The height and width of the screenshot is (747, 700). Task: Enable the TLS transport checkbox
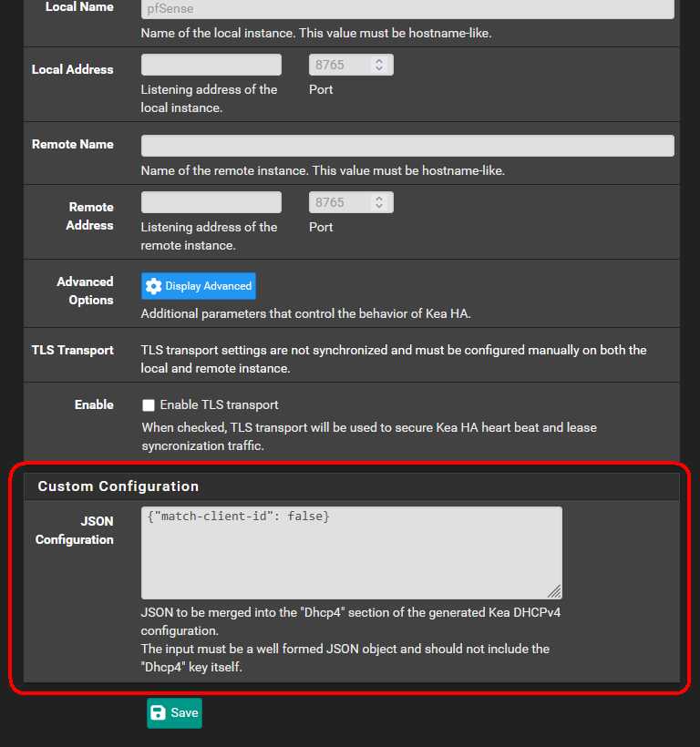pos(149,405)
